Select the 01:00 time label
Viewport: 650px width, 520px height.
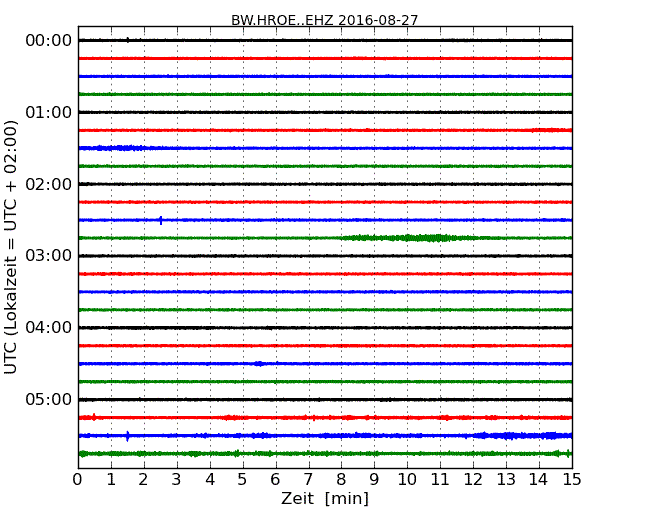pos(49,112)
